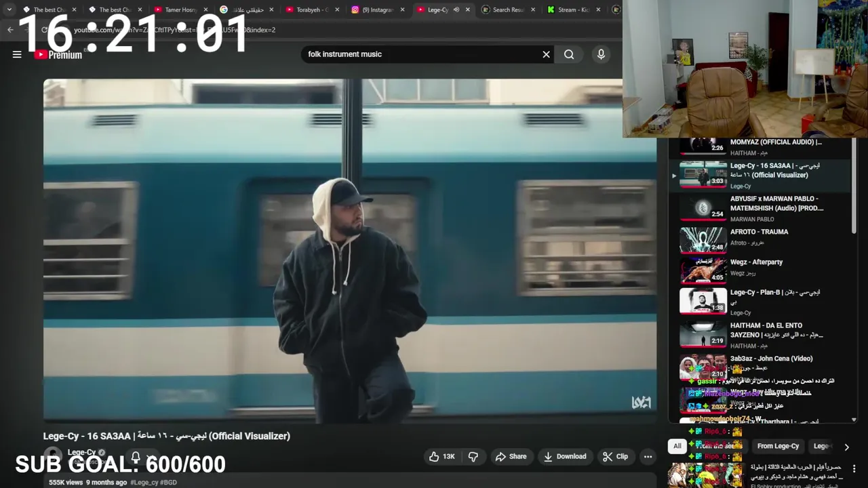This screenshot has height=488, width=868.
Task: Click '555K views 9 months ago' text
Action: [x=87, y=483]
